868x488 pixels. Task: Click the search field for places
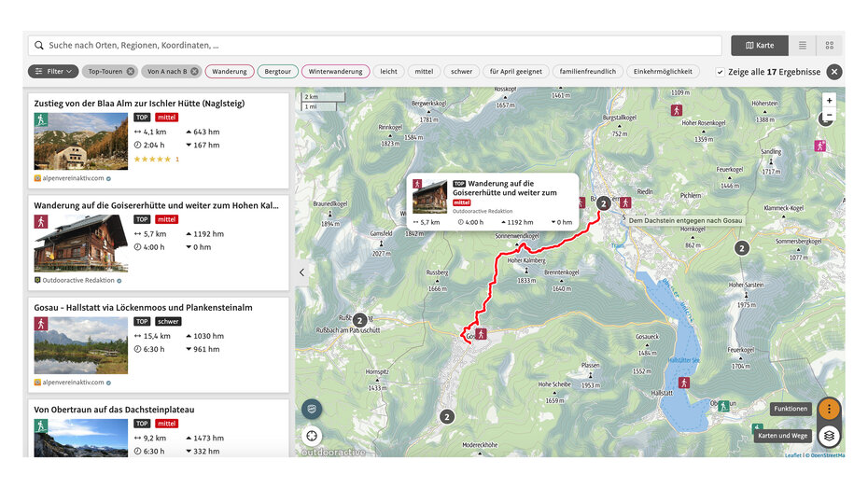coord(373,45)
